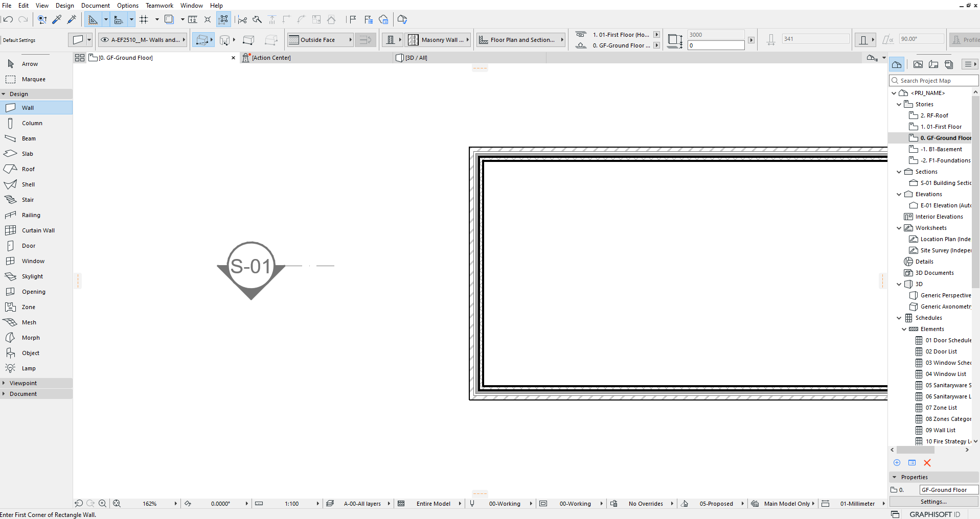980x519 pixels.
Task: Toggle the Guide Lines button
Action: (93, 19)
